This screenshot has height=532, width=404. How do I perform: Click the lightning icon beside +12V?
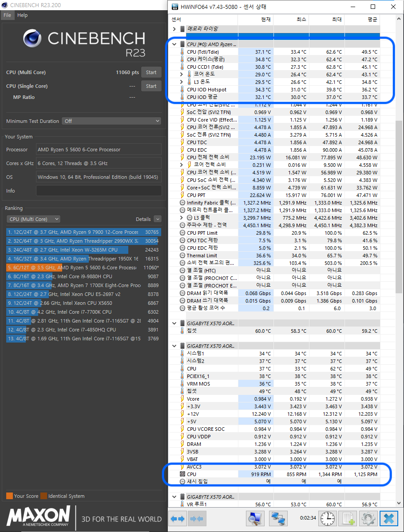182,414
